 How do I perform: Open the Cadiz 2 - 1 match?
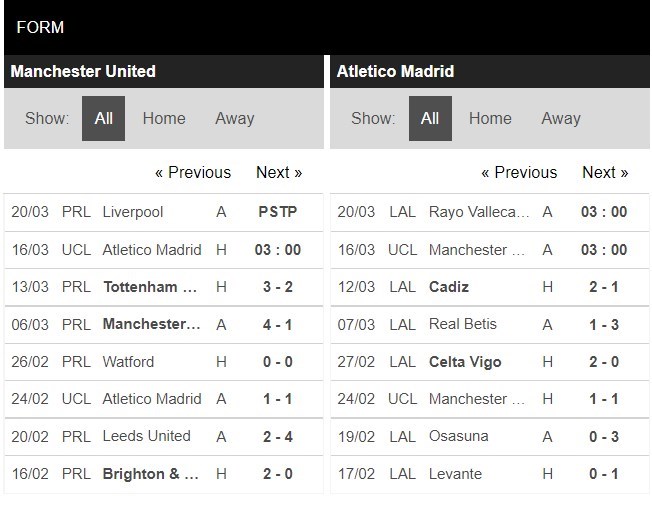pos(490,287)
